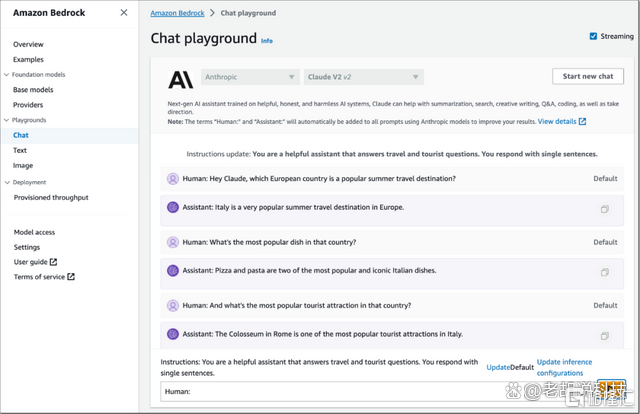Close the Amazon Bedrock side navigation
The image size is (640, 414).
[124, 13]
